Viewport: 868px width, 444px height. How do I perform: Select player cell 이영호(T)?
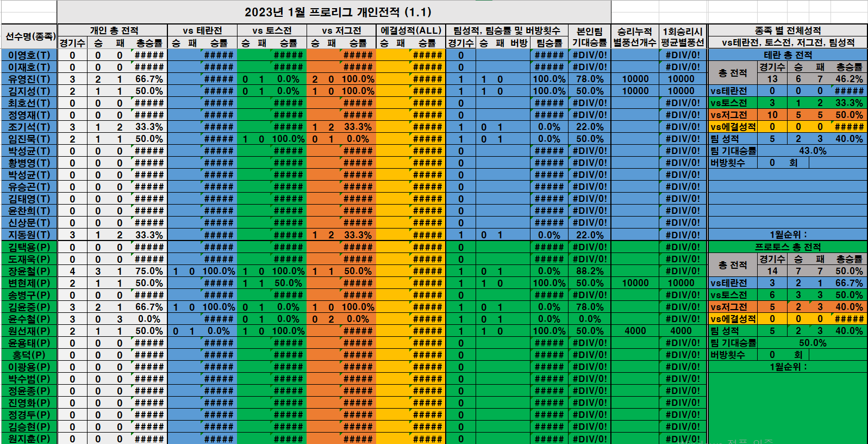[29, 55]
